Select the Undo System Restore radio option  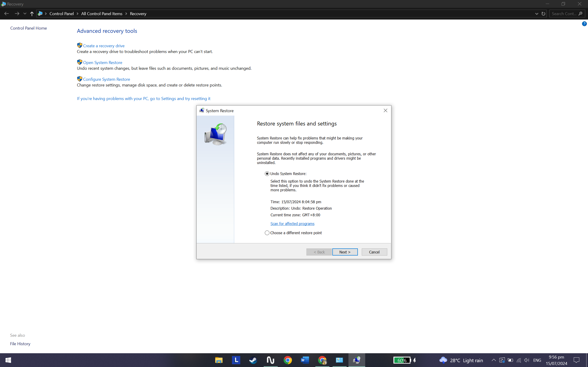(267, 174)
